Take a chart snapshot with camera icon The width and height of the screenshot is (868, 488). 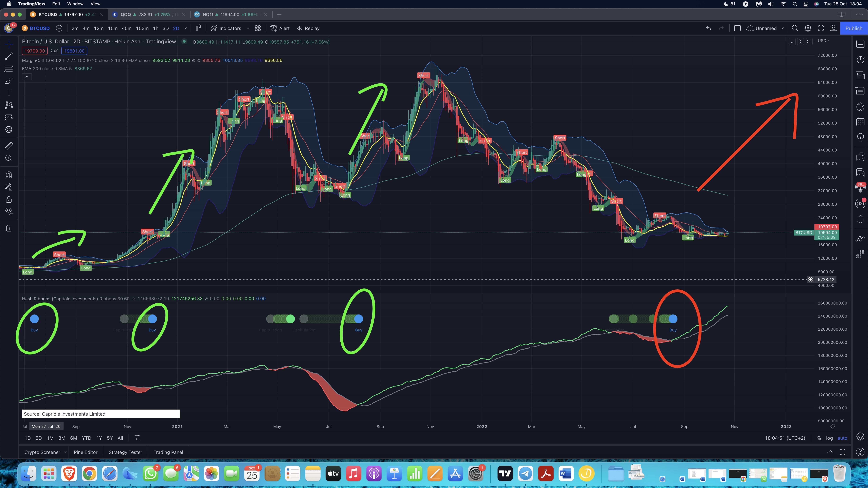[x=833, y=28]
